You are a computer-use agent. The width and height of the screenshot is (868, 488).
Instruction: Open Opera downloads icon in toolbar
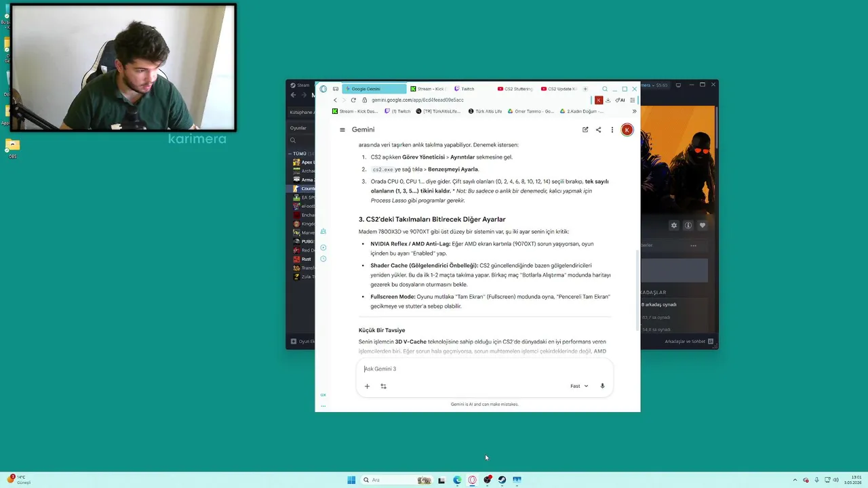608,100
